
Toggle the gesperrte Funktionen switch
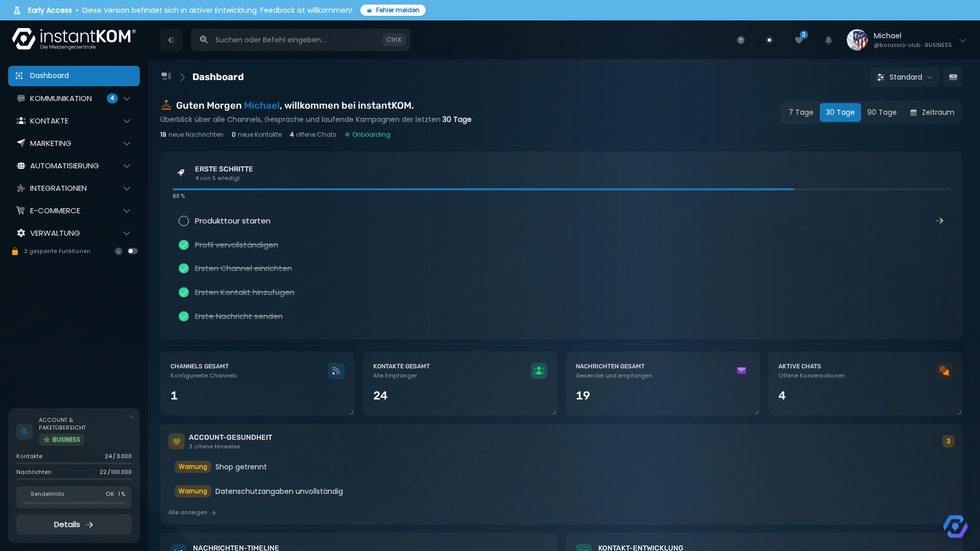coord(133,251)
